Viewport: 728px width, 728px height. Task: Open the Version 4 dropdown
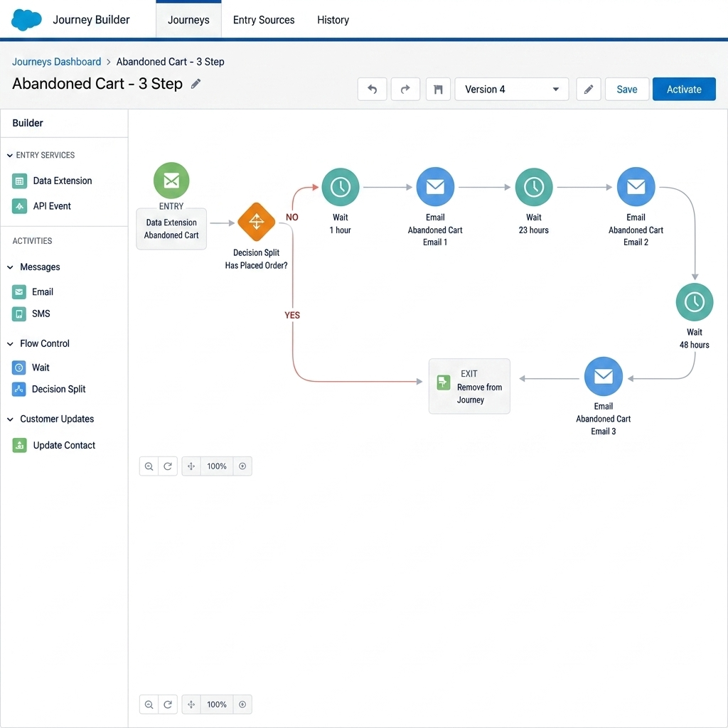tap(512, 89)
